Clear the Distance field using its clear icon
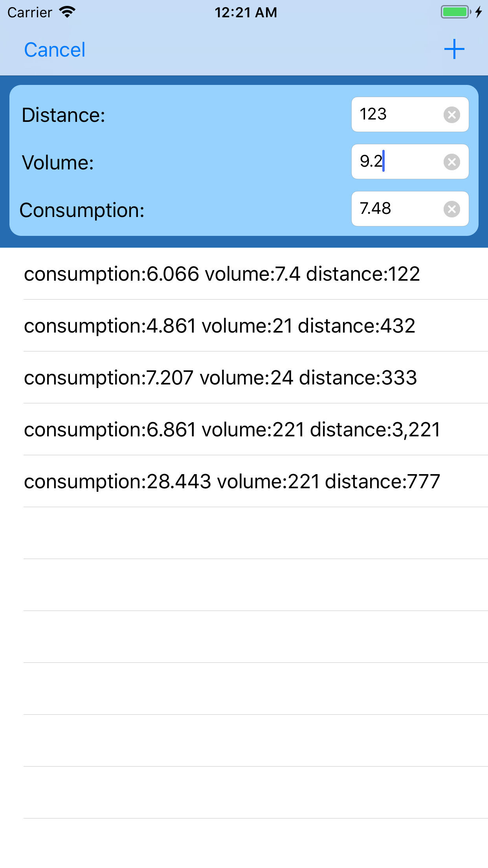Viewport: 488px width, 868px height. point(451,114)
